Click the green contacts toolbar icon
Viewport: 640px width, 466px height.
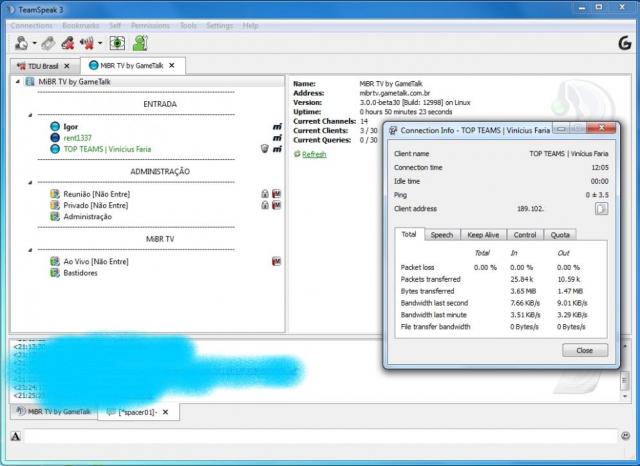point(140,43)
